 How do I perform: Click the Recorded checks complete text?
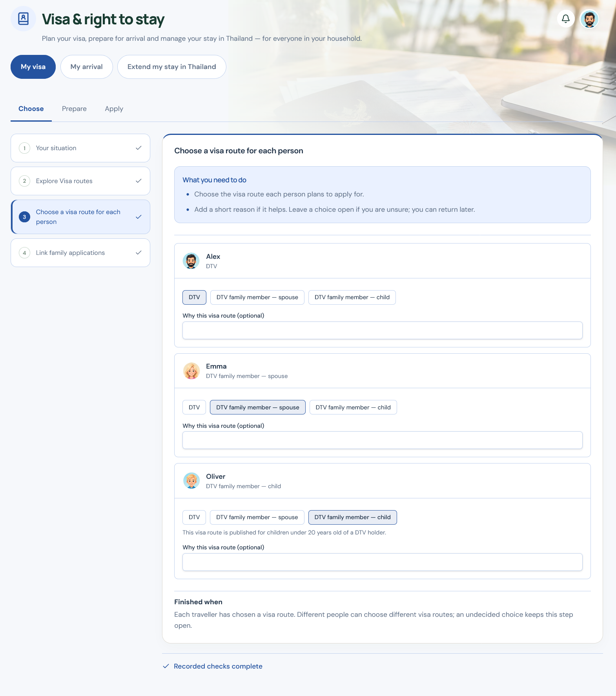coord(218,666)
